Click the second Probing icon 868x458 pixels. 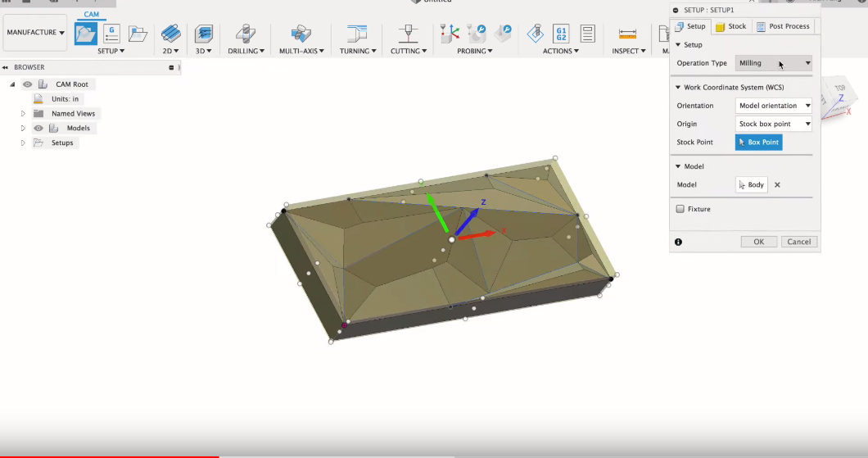[x=476, y=34]
